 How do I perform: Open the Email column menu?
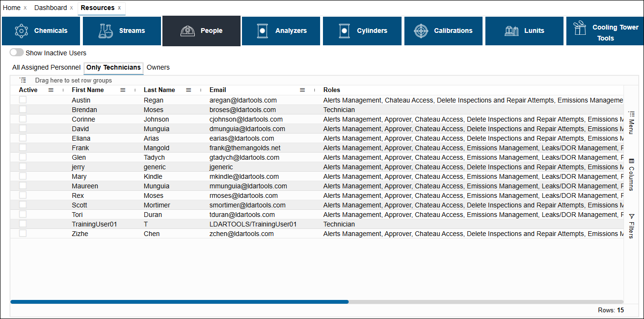[x=302, y=90]
